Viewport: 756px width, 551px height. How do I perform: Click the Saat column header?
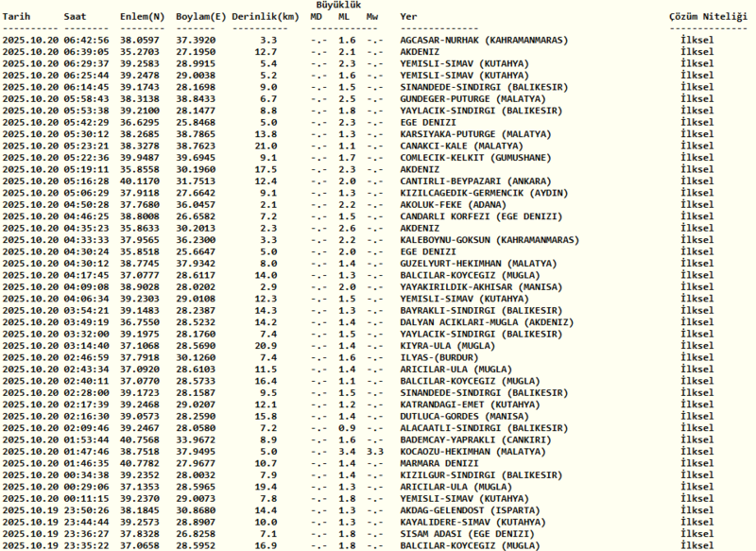coord(74,16)
